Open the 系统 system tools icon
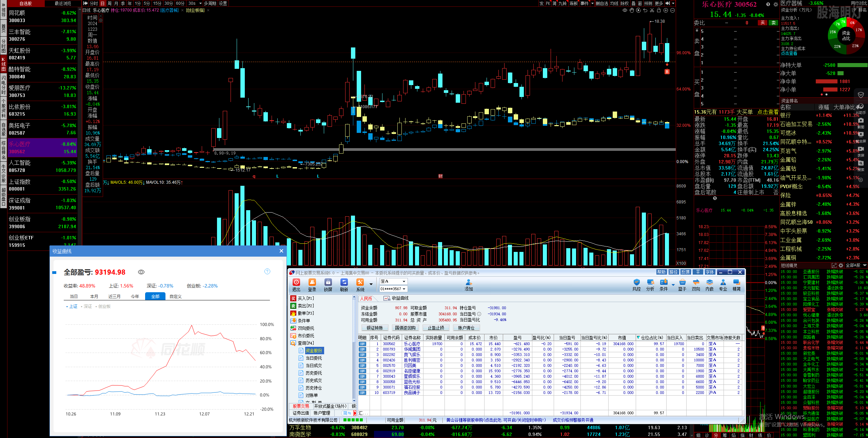The height and width of the screenshot is (438, 868). point(360,285)
